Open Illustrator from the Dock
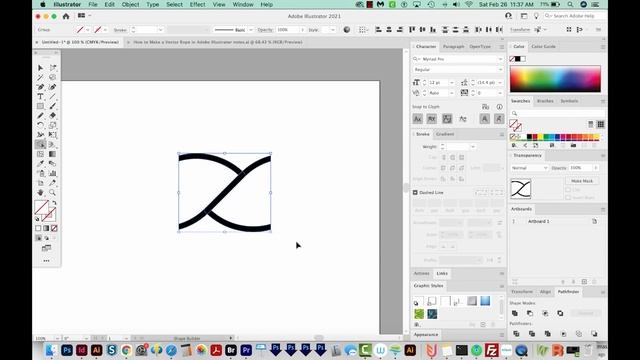Viewport: 640px width, 360px height. pos(96,350)
